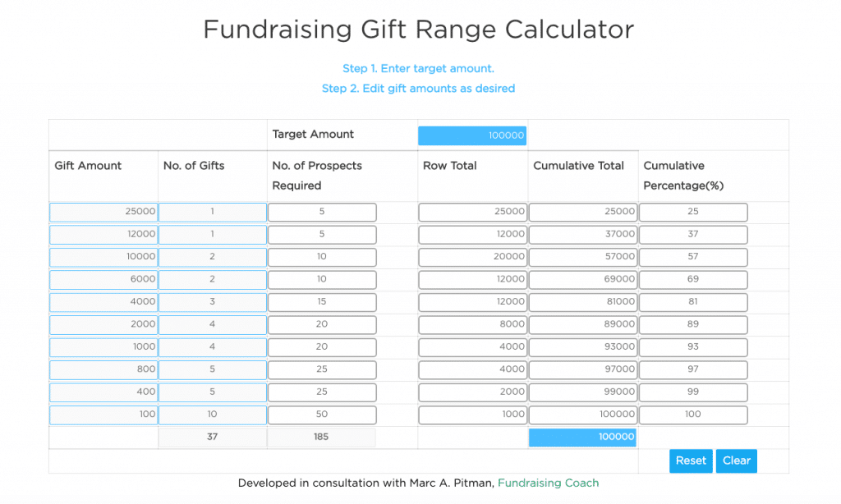
Task: Select the smallest Gift Amount field showing 100
Action: pos(103,415)
